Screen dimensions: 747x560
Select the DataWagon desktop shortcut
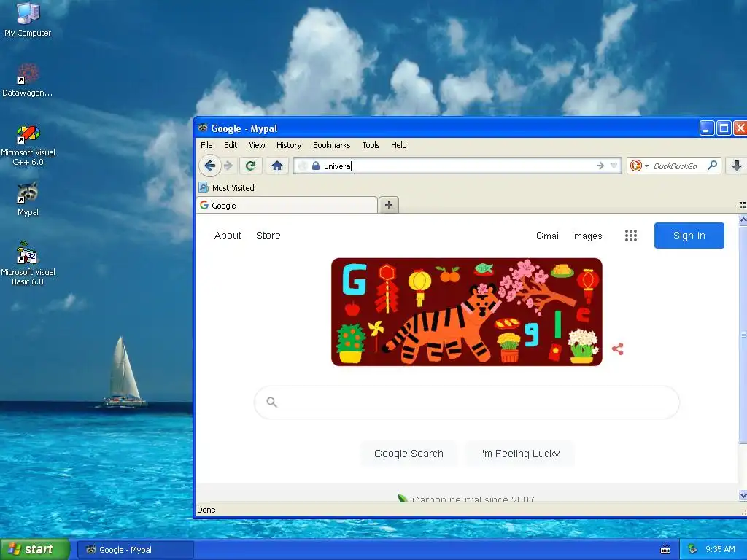pyautogui.click(x=28, y=79)
